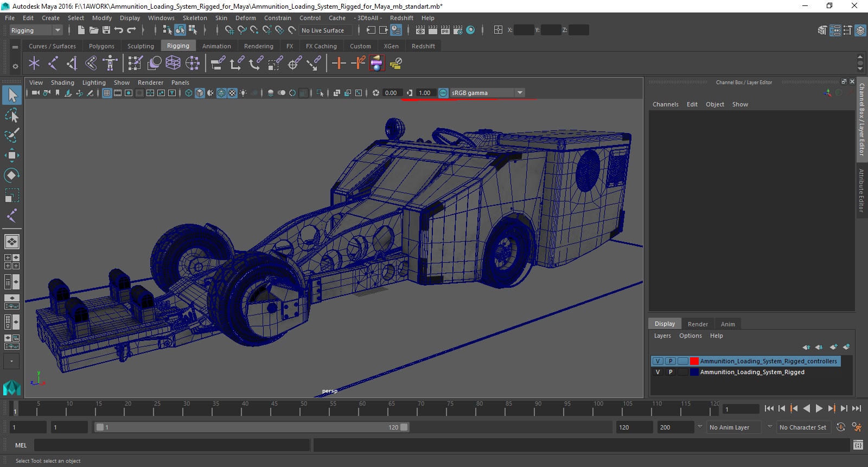The width and height of the screenshot is (868, 467).
Task: Choose the Scale tool in toolbox
Action: (x=12, y=195)
